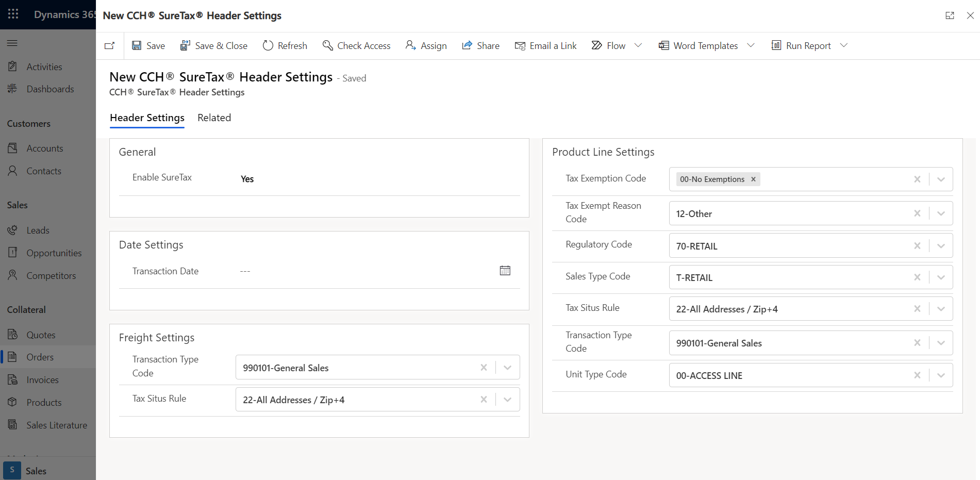
Task: Clear Freight Transaction Type Code value
Action: click(484, 368)
